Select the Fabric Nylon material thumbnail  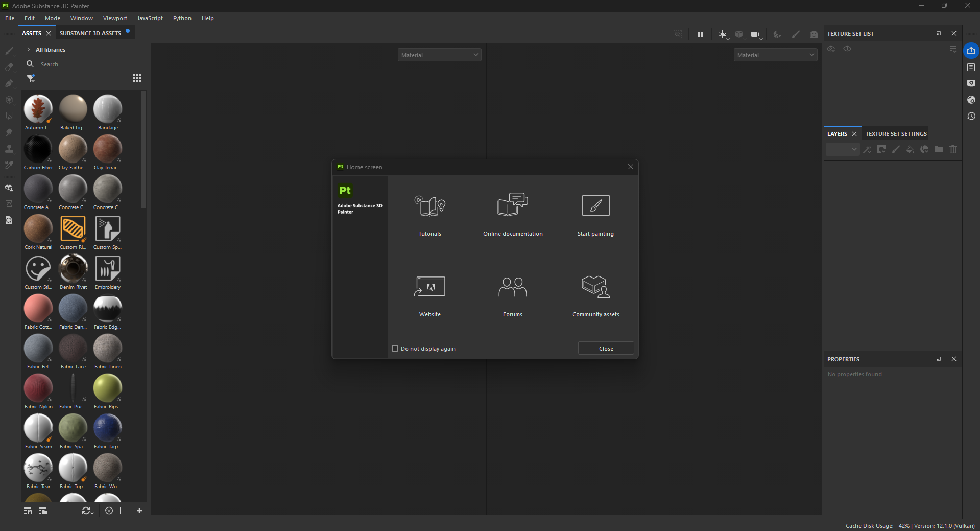click(38, 388)
